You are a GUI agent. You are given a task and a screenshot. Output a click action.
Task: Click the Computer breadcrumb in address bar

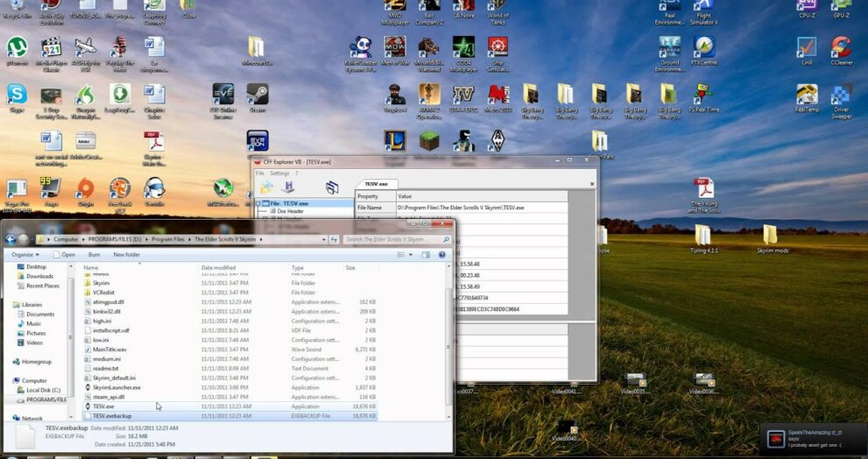(x=66, y=239)
